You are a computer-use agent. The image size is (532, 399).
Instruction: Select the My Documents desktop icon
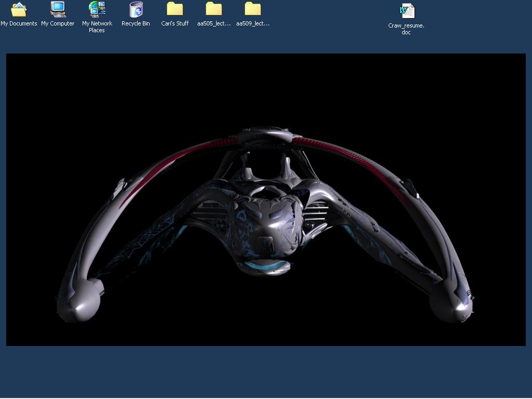point(19,9)
